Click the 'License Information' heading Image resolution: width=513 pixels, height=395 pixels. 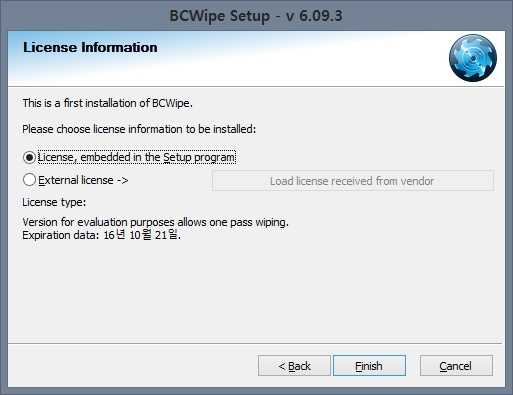(90, 47)
